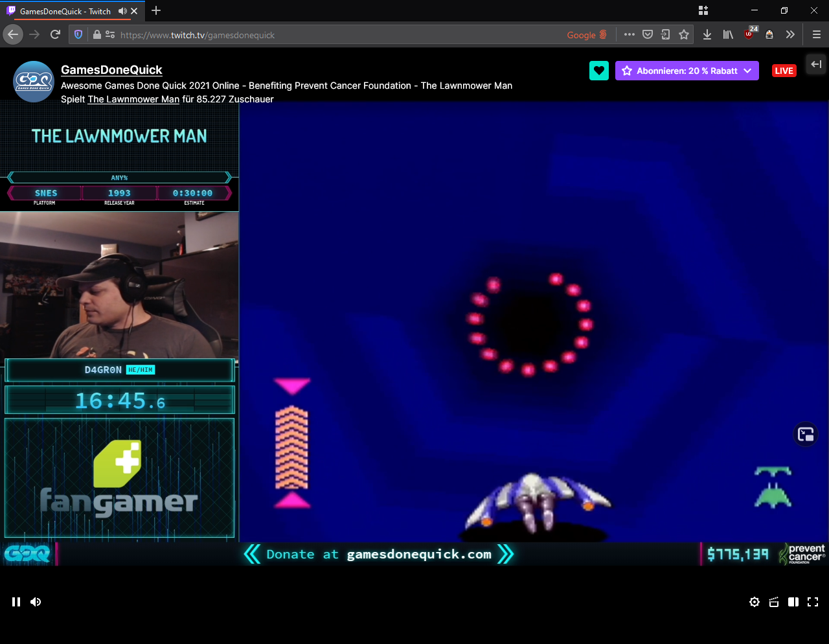Mute the tab via the speaker icon
The width and height of the screenshot is (829, 644).
122,11
